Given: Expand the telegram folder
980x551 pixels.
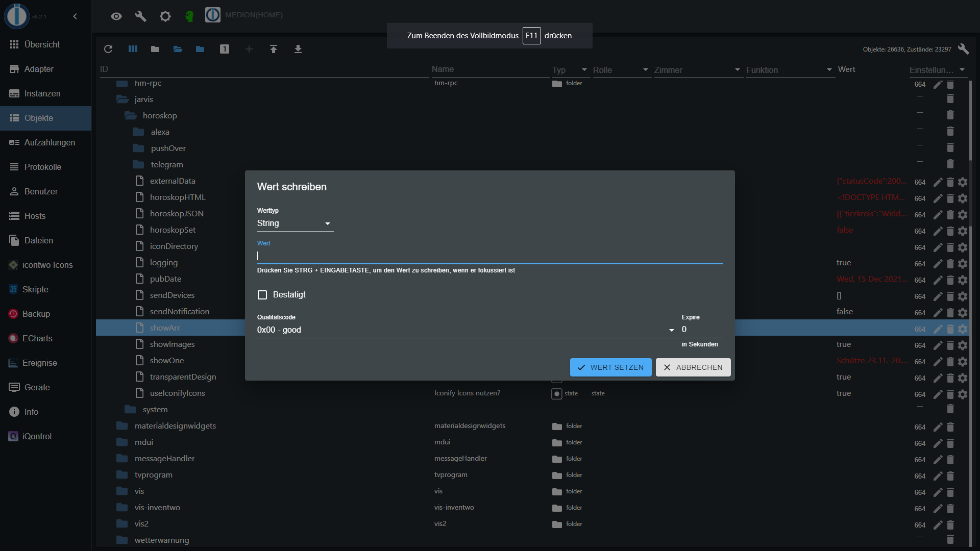Looking at the screenshot, I should click(138, 164).
